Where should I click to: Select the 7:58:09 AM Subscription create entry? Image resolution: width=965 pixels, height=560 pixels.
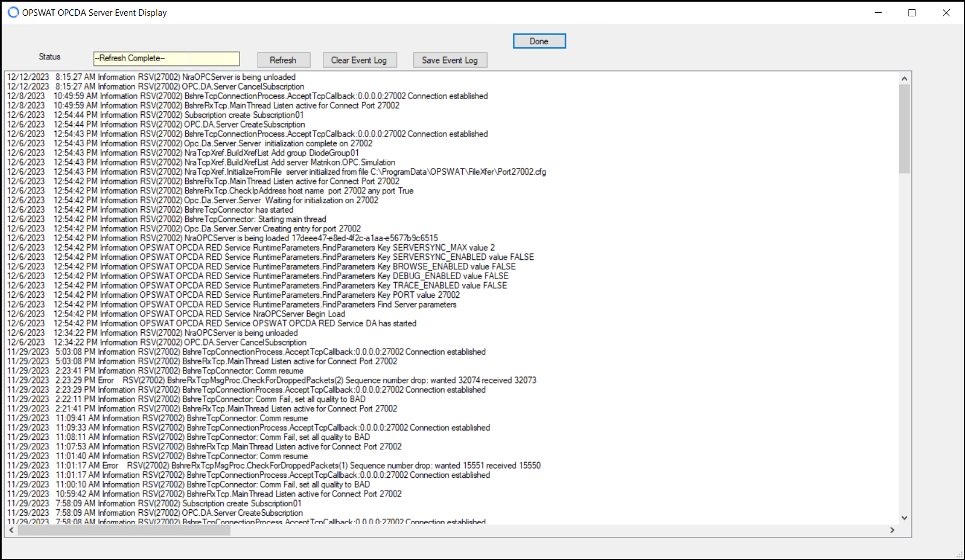coord(154,503)
